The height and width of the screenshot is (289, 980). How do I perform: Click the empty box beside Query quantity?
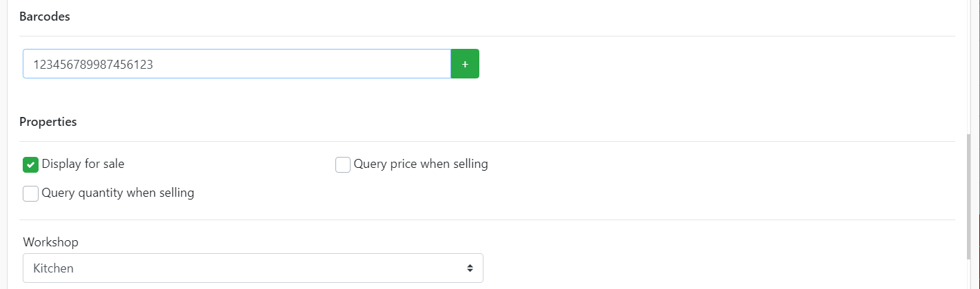30,194
